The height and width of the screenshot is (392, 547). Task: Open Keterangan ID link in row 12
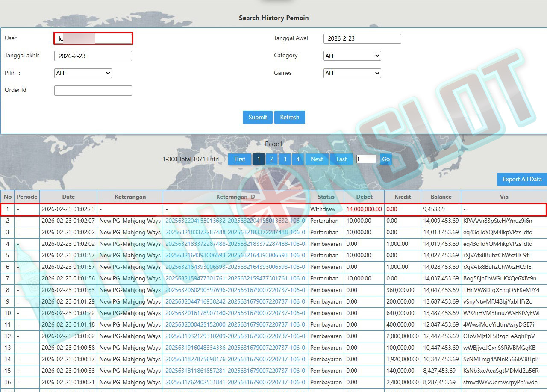pos(235,336)
